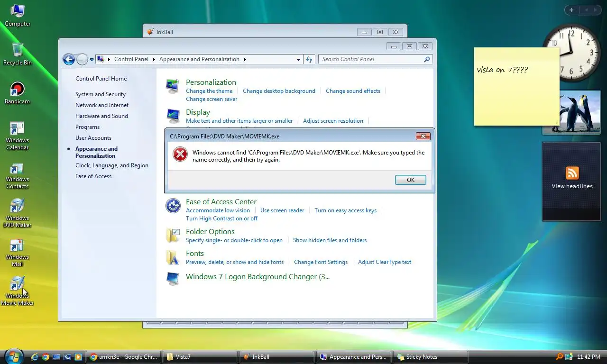
Task: Open the address bar history dropdown
Action: point(298,59)
